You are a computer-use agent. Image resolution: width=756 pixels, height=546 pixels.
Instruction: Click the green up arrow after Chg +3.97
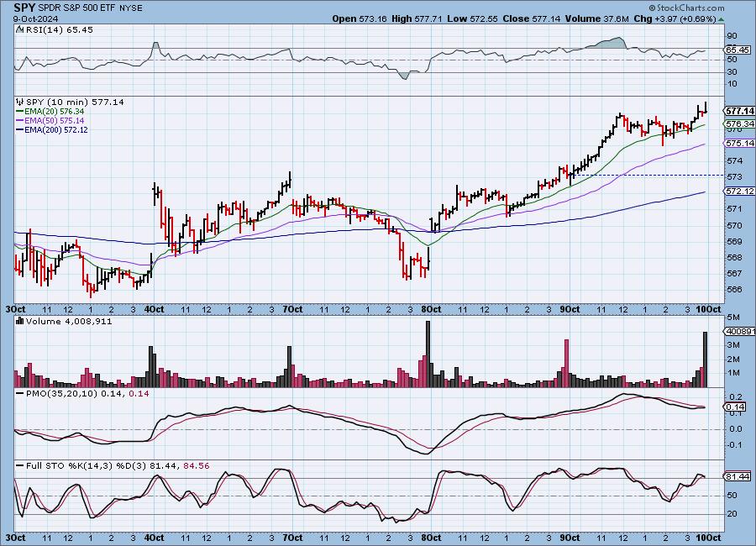721,19
